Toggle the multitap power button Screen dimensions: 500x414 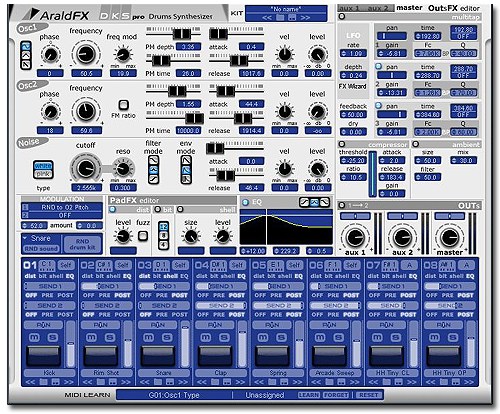click(342, 16)
